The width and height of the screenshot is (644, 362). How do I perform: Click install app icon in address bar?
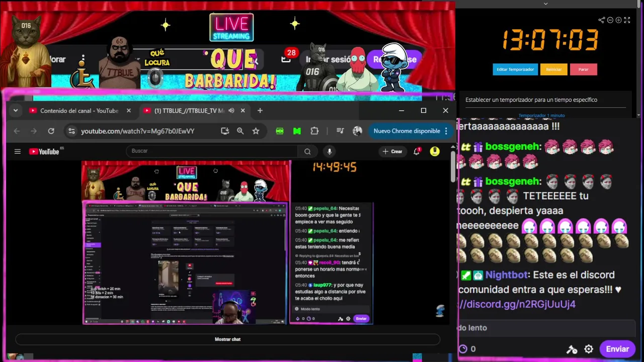[225, 131]
